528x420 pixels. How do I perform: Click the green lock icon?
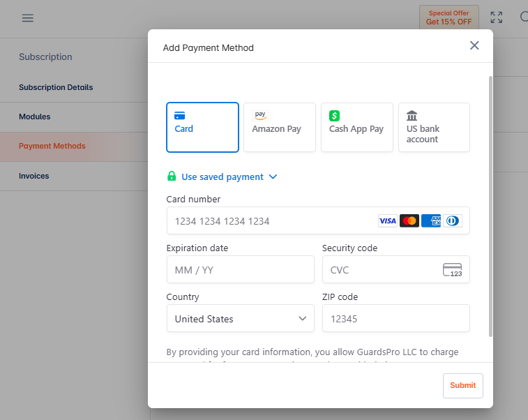[172, 176]
